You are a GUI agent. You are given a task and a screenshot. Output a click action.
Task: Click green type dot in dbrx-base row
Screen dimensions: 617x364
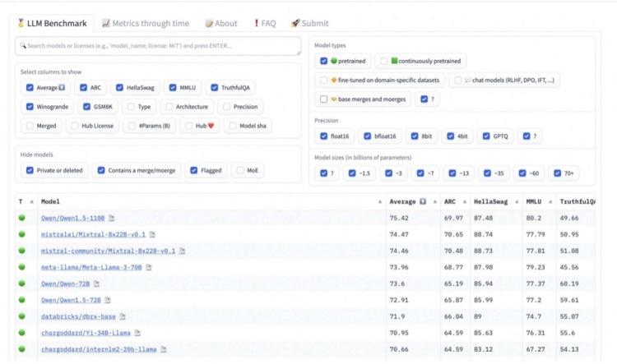tap(21, 316)
